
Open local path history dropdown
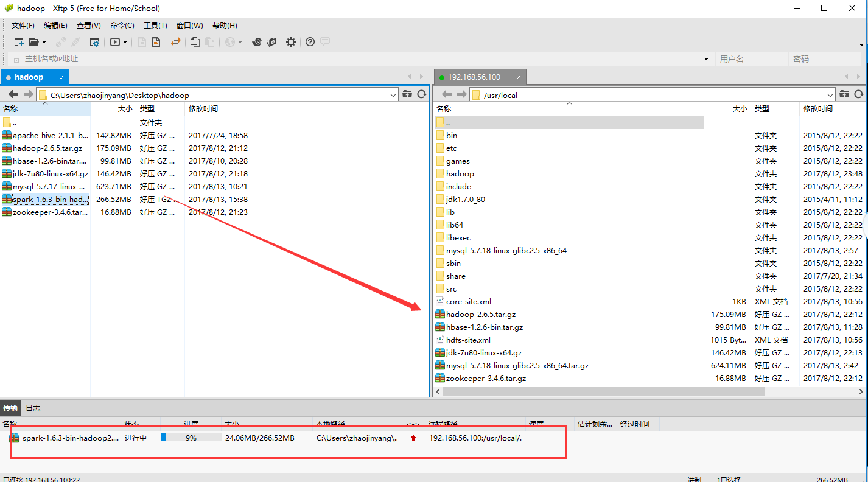[x=393, y=95]
